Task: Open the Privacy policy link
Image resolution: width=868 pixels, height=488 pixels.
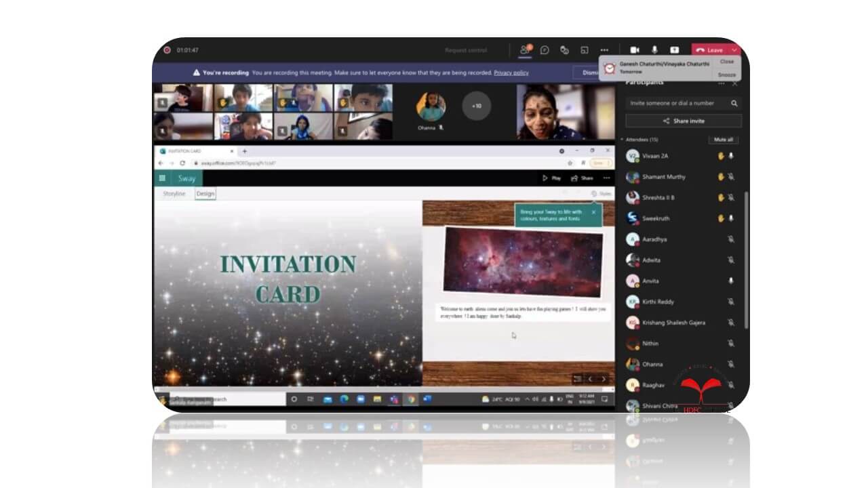Action: tap(511, 73)
